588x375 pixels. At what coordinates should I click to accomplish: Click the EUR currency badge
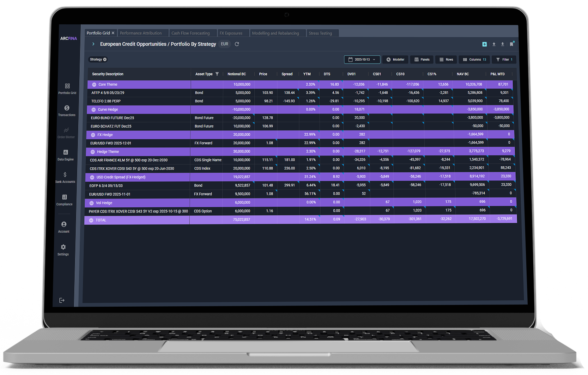pos(224,44)
